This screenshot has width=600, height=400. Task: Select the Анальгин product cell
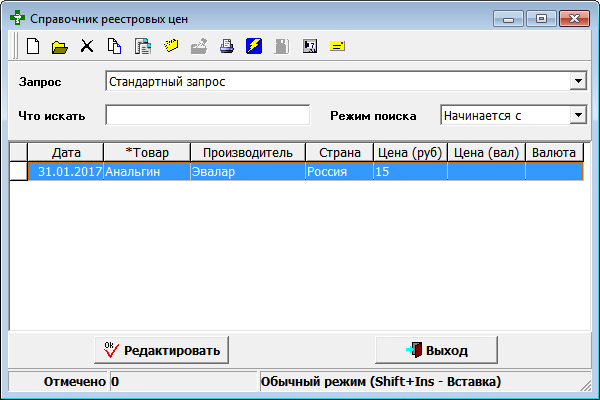coord(147,171)
